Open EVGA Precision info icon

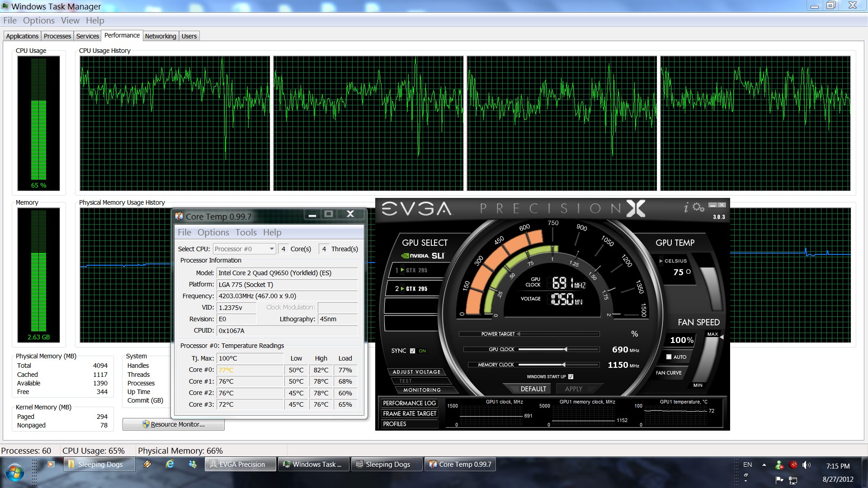pos(686,207)
